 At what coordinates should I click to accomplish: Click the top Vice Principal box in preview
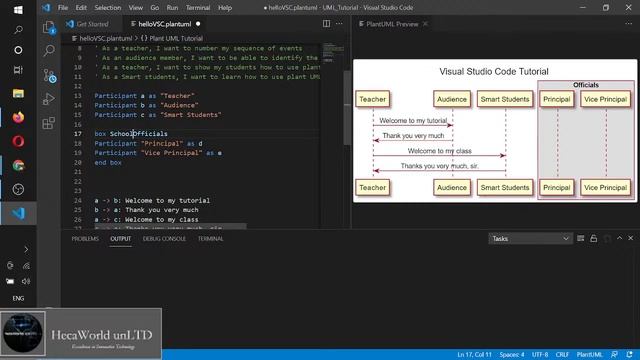click(x=605, y=99)
